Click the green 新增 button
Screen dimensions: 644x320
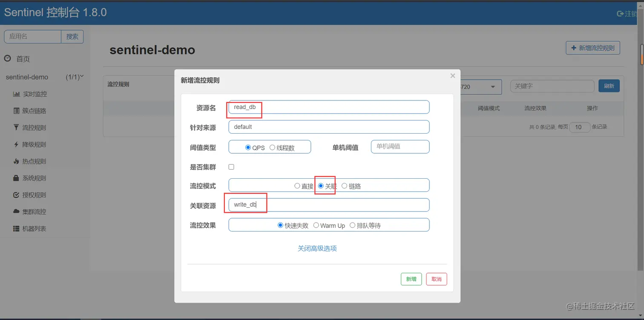coord(411,279)
